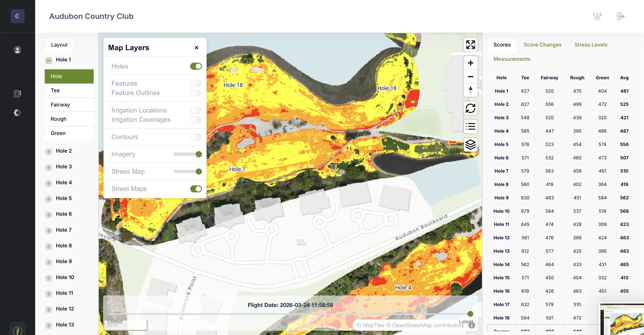Switch to the Score Changes tab

(543, 45)
